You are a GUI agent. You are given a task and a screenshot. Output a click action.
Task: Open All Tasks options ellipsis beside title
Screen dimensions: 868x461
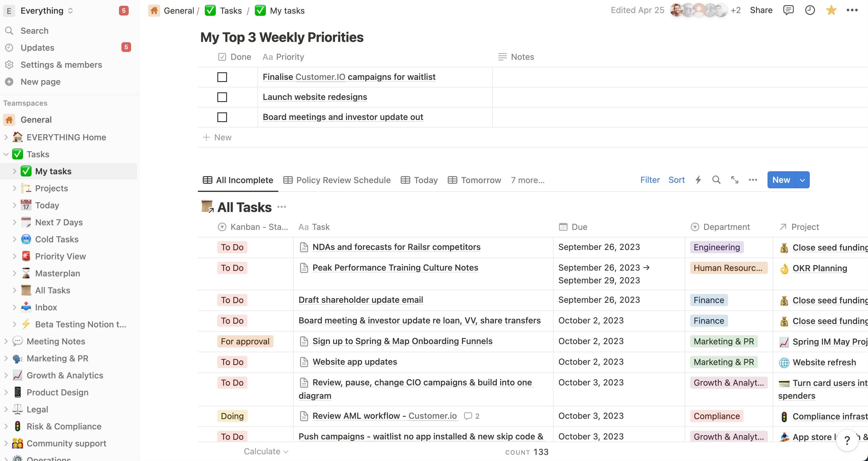coord(282,207)
